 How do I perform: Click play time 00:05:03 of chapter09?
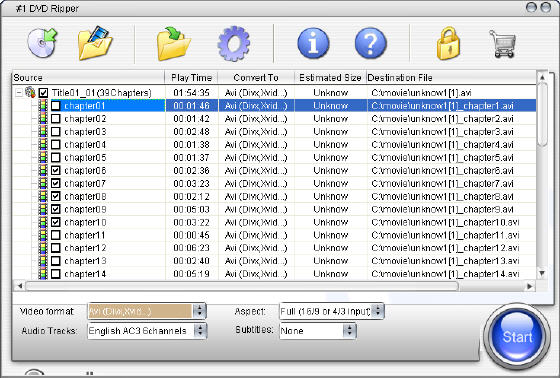191,209
